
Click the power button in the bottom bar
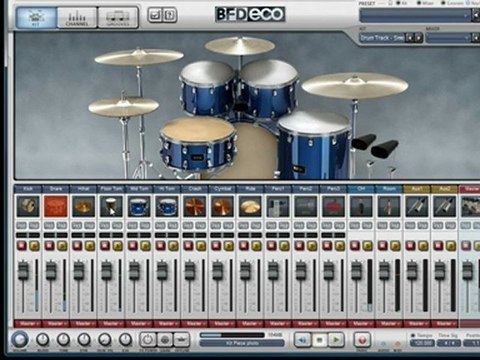(x=148, y=340)
